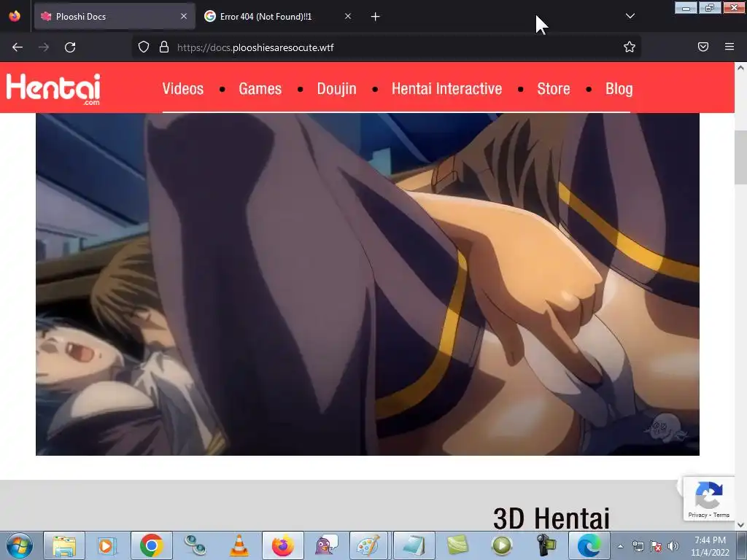
Task: Open the reCAPTCHA Terms link
Action: click(721, 515)
